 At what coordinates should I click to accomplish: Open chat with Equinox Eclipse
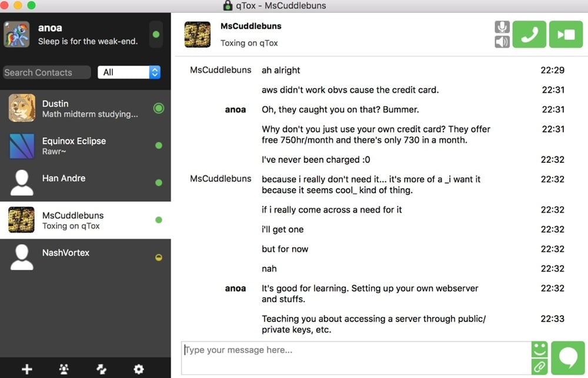coord(85,146)
